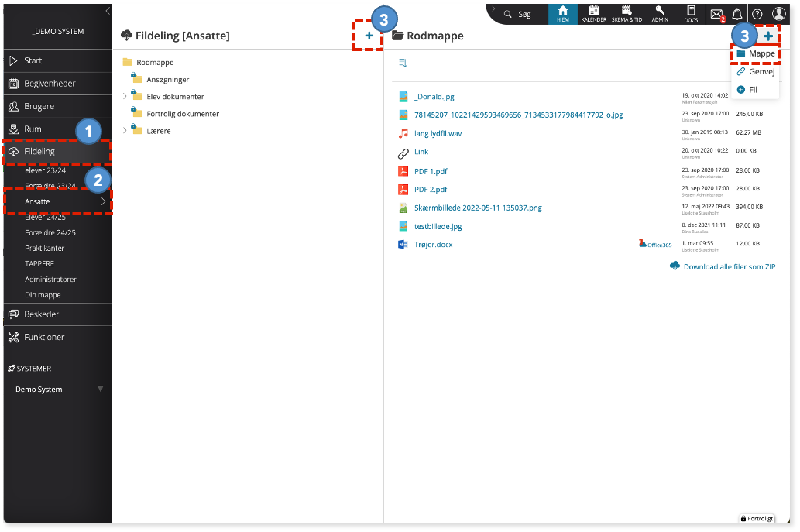
Task: Select Forældre 24/25 under Fildeling
Action: tap(50, 232)
